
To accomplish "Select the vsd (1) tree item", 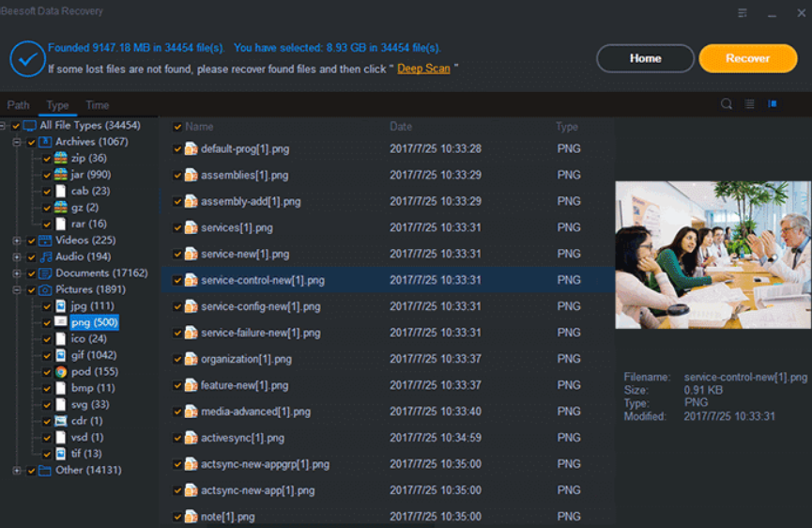I will pos(87,437).
